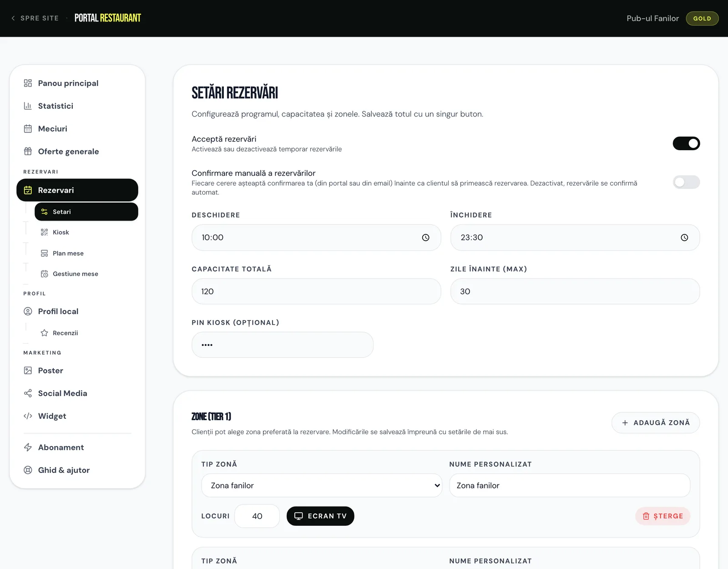This screenshot has height=569, width=728.
Task: Go back via Spre site link
Action: tap(35, 18)
